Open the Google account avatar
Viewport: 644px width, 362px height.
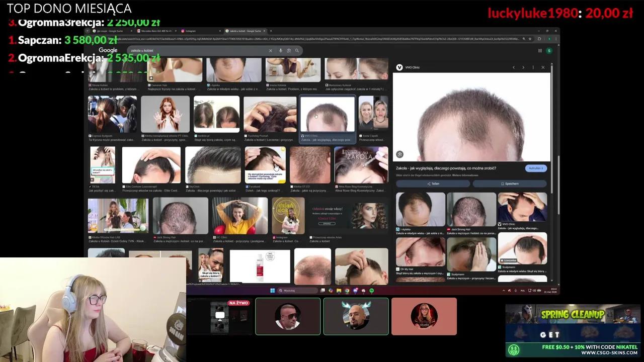point(549,50)
